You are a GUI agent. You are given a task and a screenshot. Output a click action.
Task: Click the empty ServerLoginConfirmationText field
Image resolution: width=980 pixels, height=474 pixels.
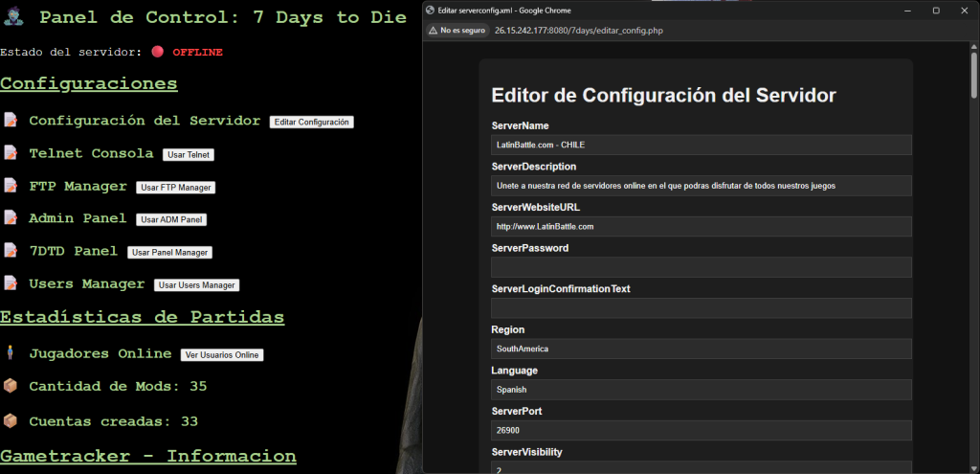point(702,307)
